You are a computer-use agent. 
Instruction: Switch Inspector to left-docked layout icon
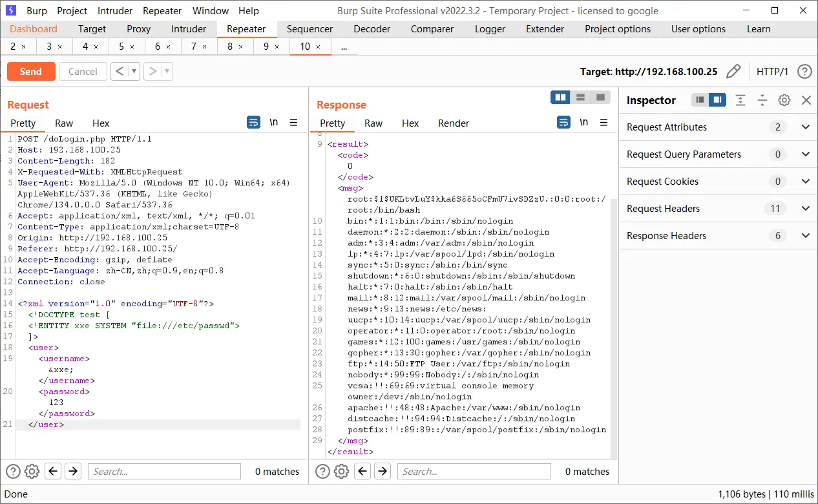tap(700, 100)
